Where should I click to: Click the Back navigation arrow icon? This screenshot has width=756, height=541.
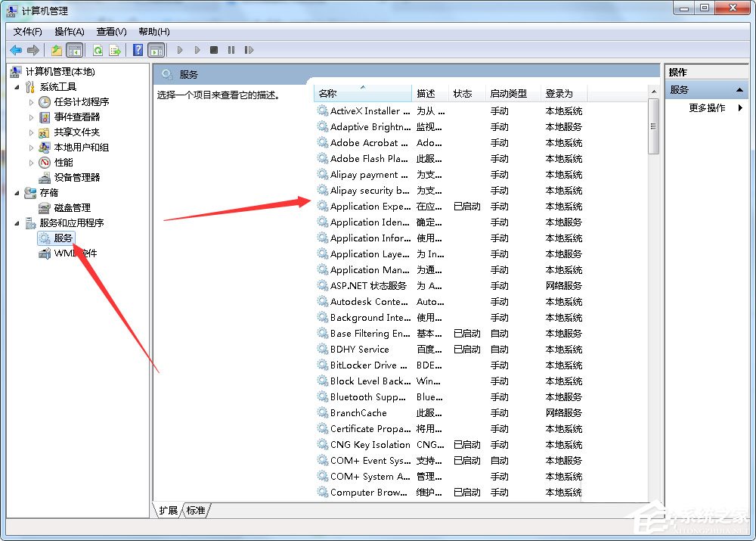pos(16,50)
